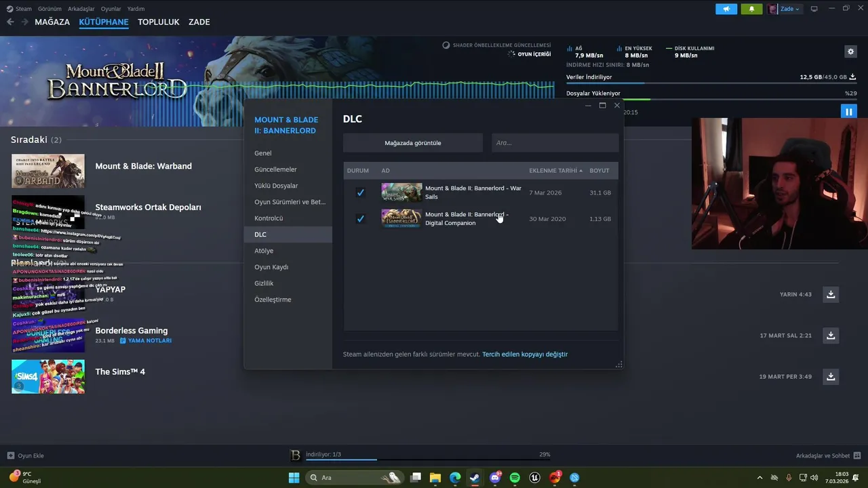Select Oyun Kaydı in properties sidebar
868x488 pixels.
[288, 267]
